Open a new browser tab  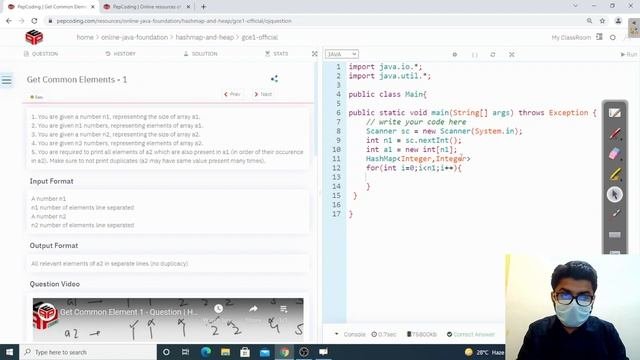pos(203,7)
